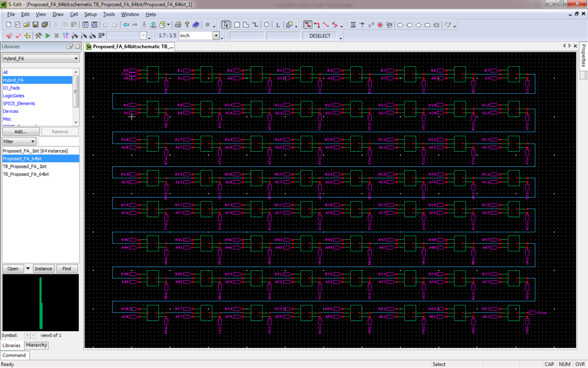Select the label (L) tool
Screen dimensions: 588x368
pos(277,24)
